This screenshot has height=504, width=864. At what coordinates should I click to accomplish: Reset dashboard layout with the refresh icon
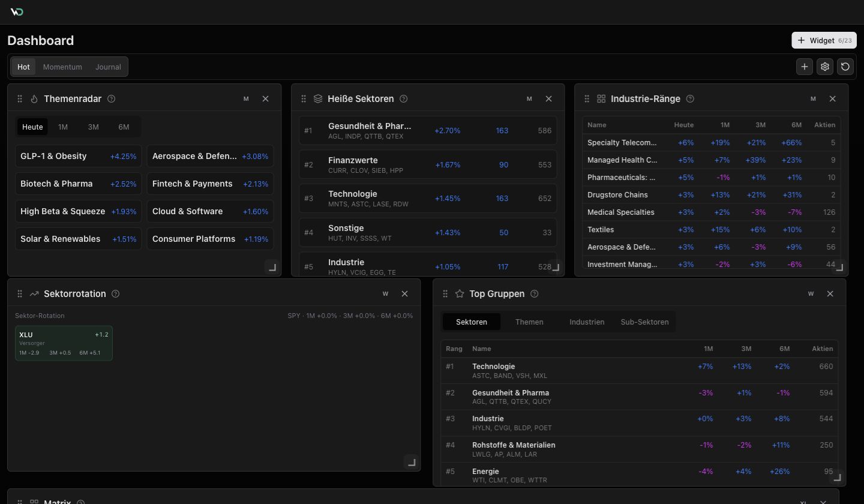845,67
